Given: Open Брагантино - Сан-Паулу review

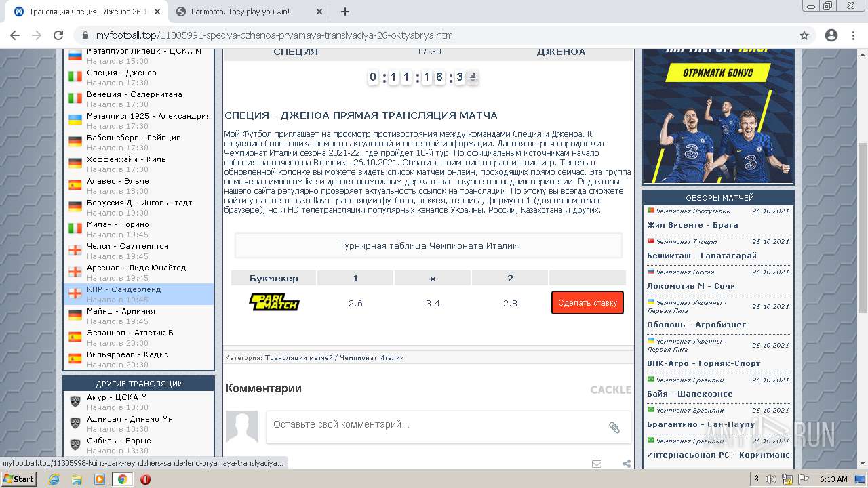Looking at the screenshot, I should tap(701, 424).
